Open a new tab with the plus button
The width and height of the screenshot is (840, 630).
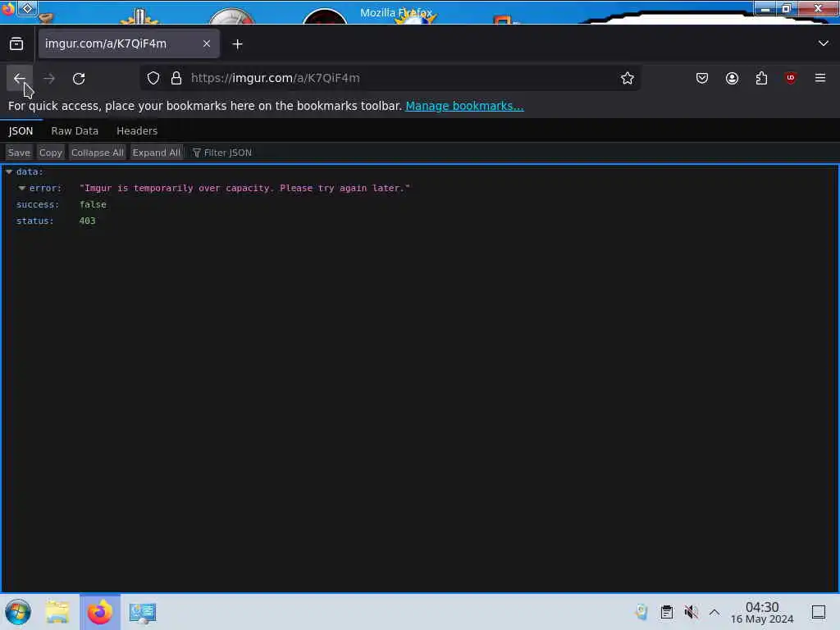tap(237, 44)
